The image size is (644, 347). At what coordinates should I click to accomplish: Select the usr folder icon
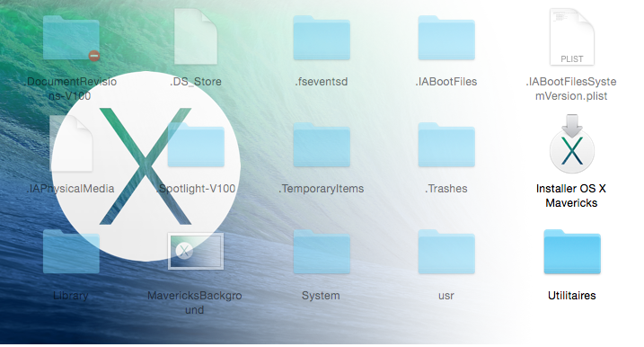(446, 252)
